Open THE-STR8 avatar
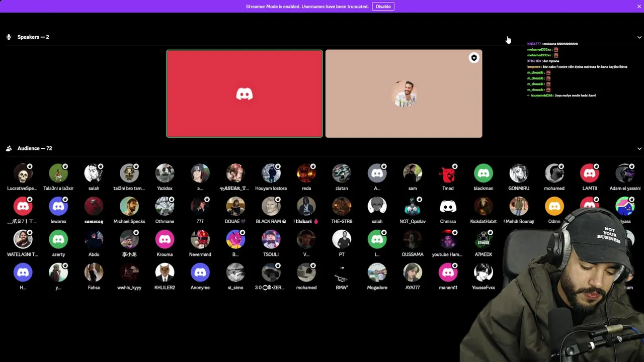The image size is (644, 362). tap(342, 207)
